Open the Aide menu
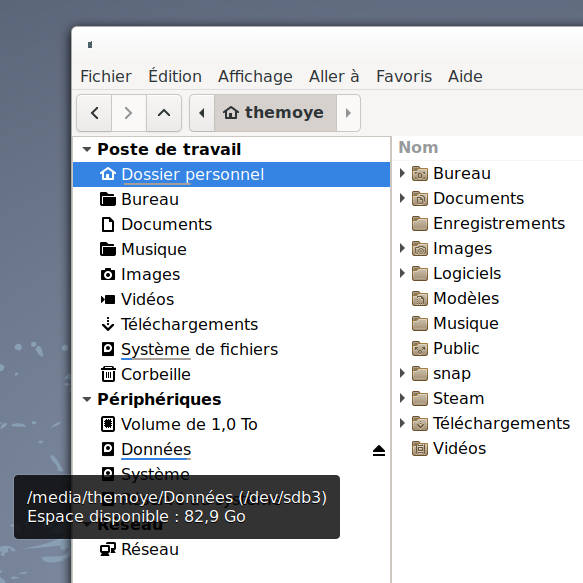 coord(465,76)
